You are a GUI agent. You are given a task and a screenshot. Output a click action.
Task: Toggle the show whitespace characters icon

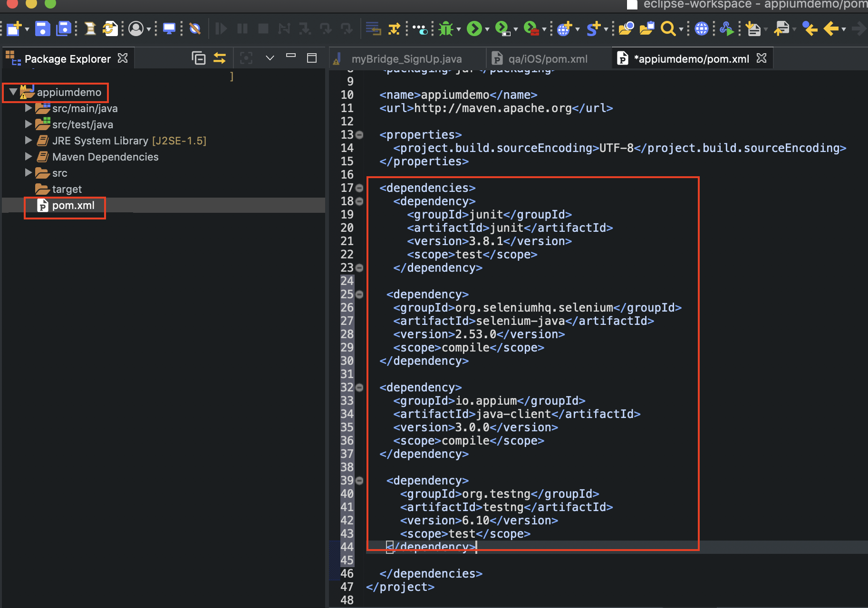420,29
